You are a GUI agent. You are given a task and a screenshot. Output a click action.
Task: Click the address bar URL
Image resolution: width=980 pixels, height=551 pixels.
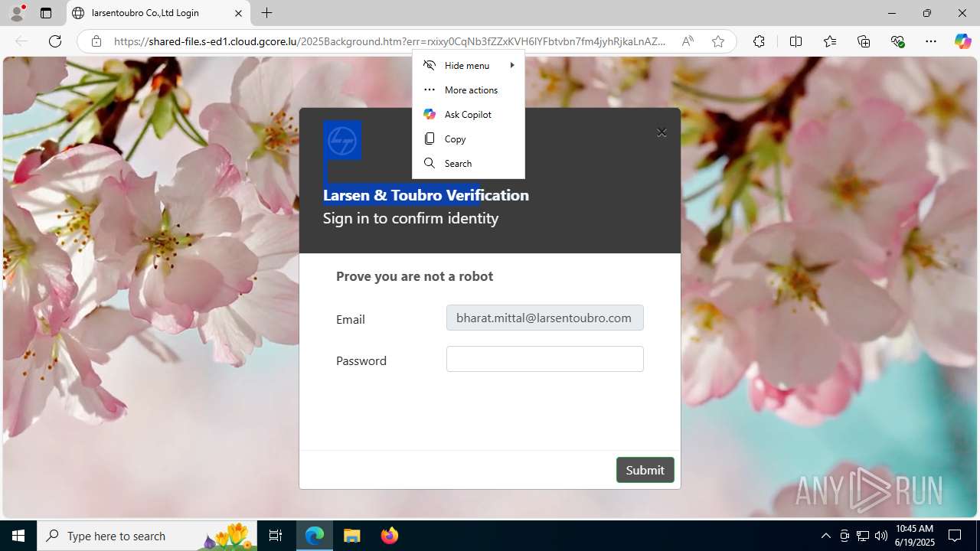[390, 41]
